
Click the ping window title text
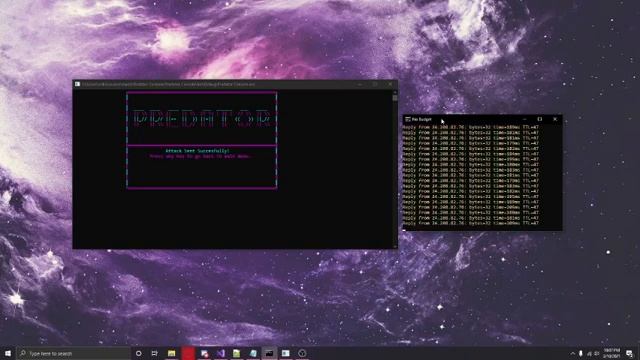422,119
